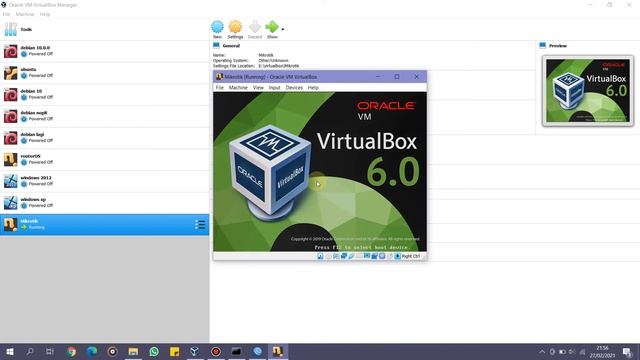Select the Tools entry in the manager sidebar
The height and width of the screenshot is (360, 640).
[104, 29]
